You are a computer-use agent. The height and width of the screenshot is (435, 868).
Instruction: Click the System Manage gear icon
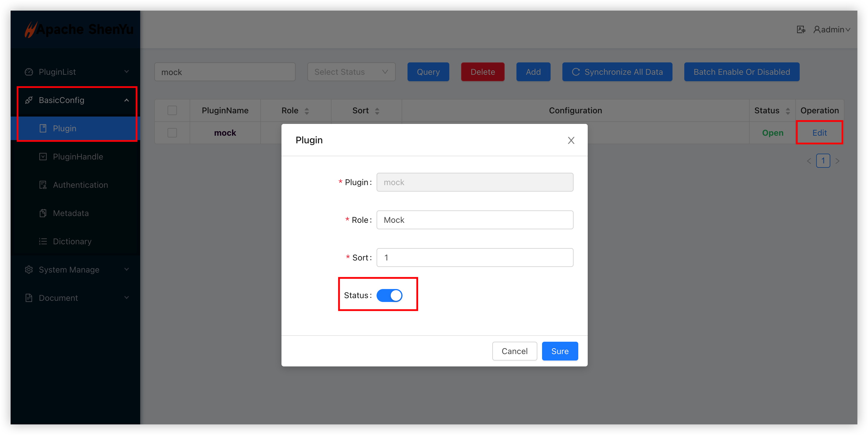(x=29, y=270)
